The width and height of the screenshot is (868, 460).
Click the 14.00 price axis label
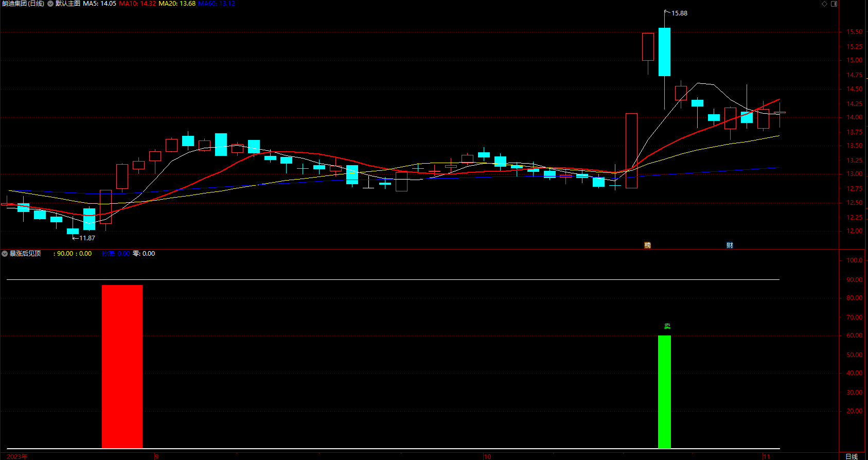coord(855,117)
